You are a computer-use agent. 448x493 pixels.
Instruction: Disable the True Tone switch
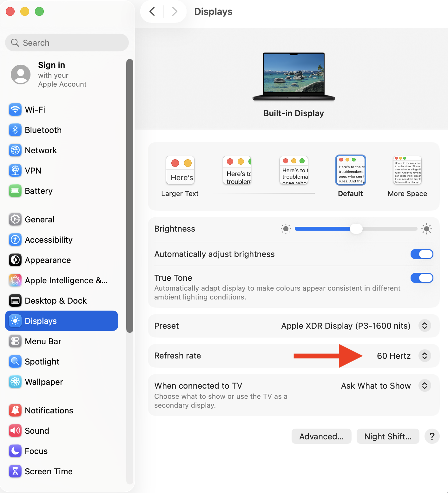click(x=422, y=278)
